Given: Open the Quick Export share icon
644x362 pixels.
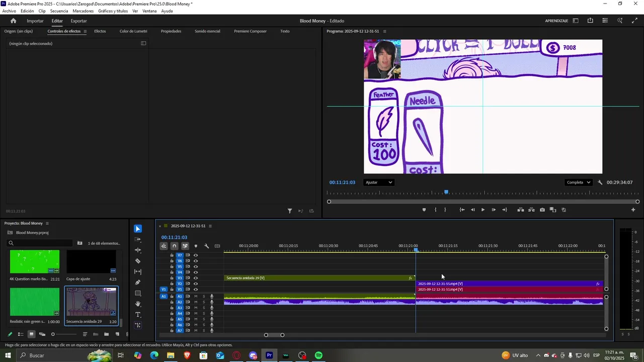Looking at the screenshot, I should point(590,21).
